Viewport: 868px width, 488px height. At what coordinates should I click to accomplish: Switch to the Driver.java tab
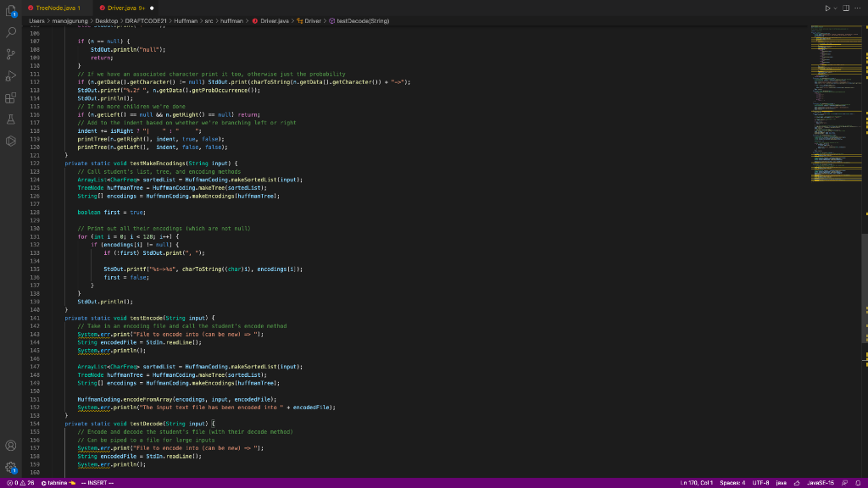[x=125, y=8]
